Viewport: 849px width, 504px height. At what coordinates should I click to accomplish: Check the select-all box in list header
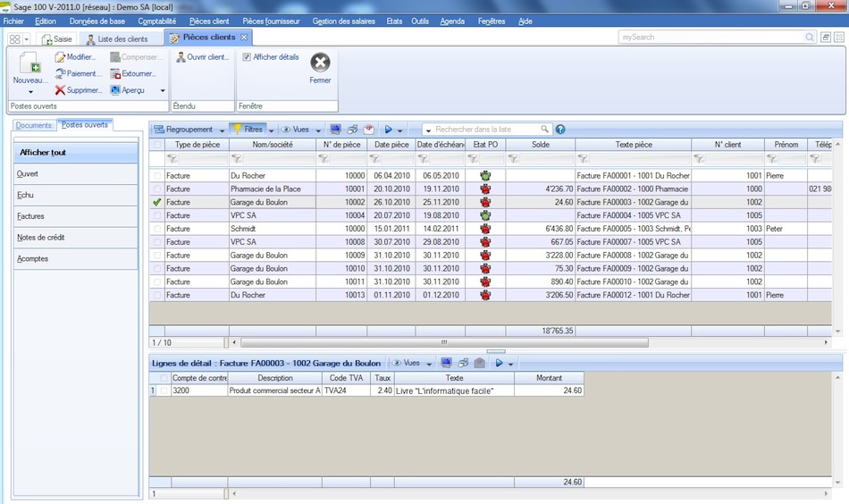click(157, 145)
